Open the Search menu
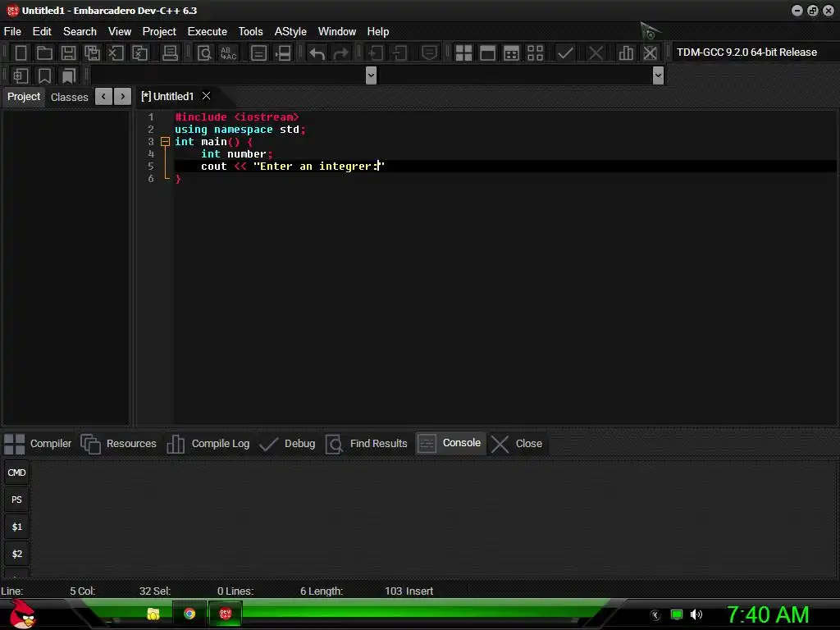Viewport: 840px width, 630px height. (x=80, y=32)
